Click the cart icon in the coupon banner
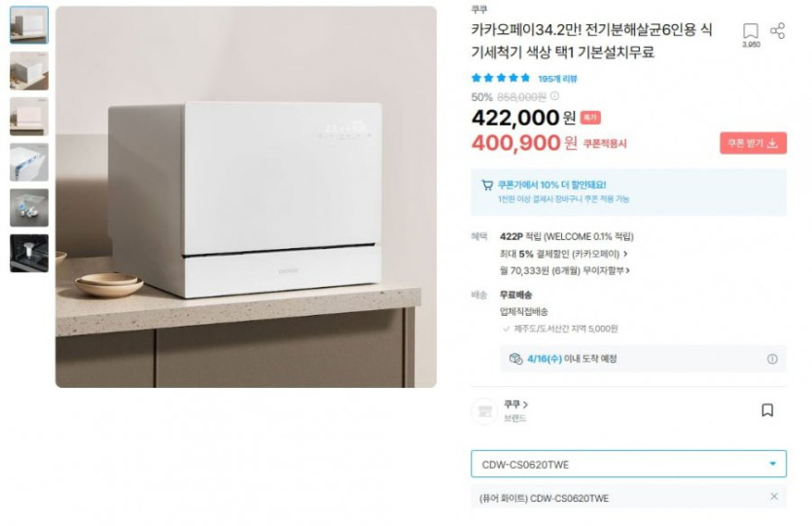Screen dimensions: 812x526 pyautogui.click(x=487, y=186)
